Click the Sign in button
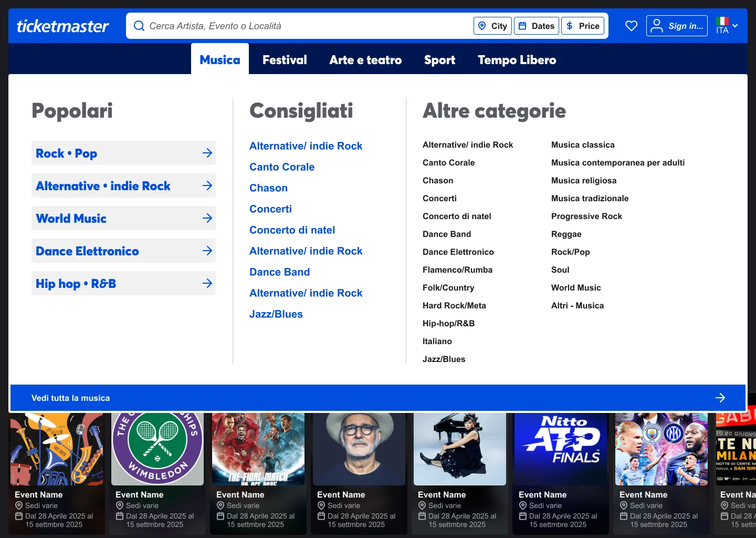The width and height of the screenshot is (756, 538). 677,26
